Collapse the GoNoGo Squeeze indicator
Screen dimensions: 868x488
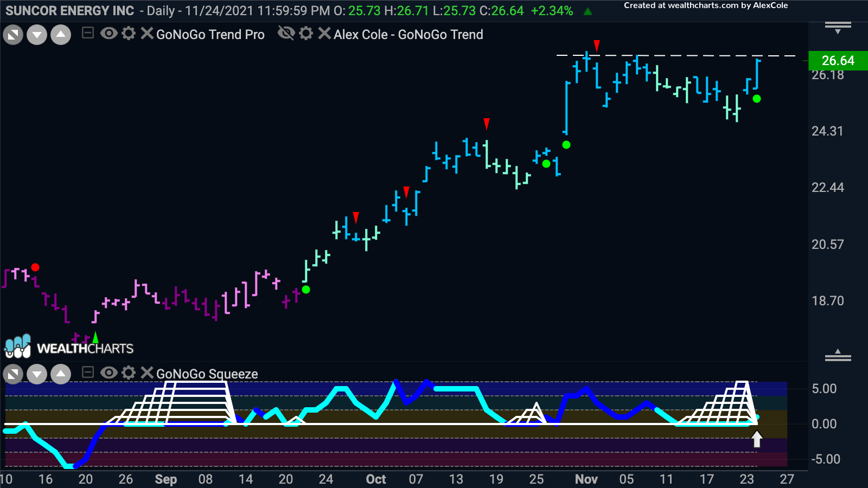pyautogui.click(x=87, y=373)
